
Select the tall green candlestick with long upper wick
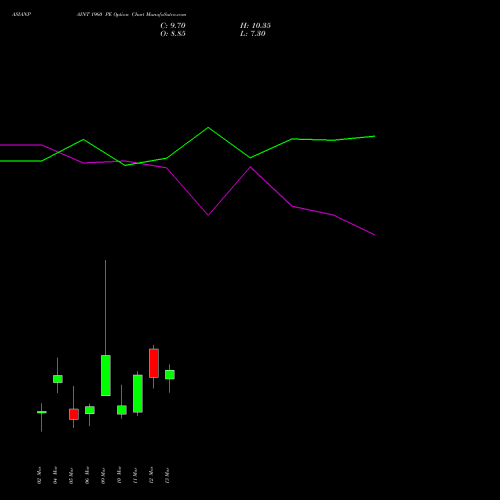click(106, 375)
